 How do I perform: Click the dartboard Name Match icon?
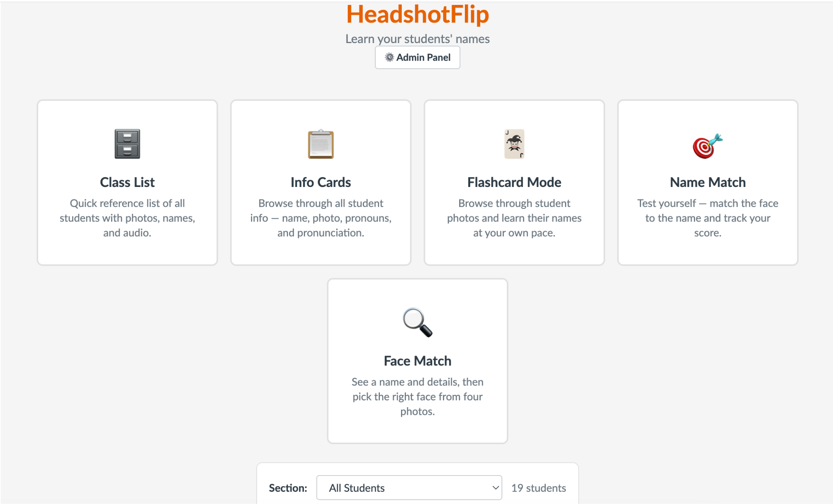(x=708, y=146)
